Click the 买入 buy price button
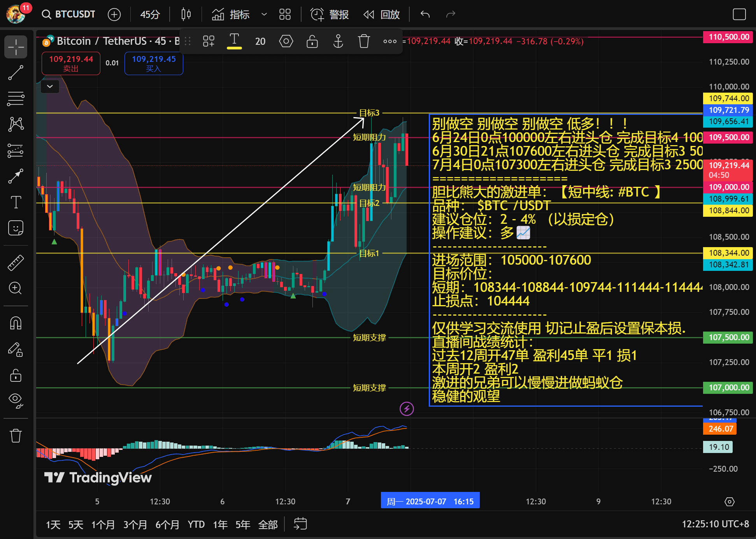 click(154, 63)
